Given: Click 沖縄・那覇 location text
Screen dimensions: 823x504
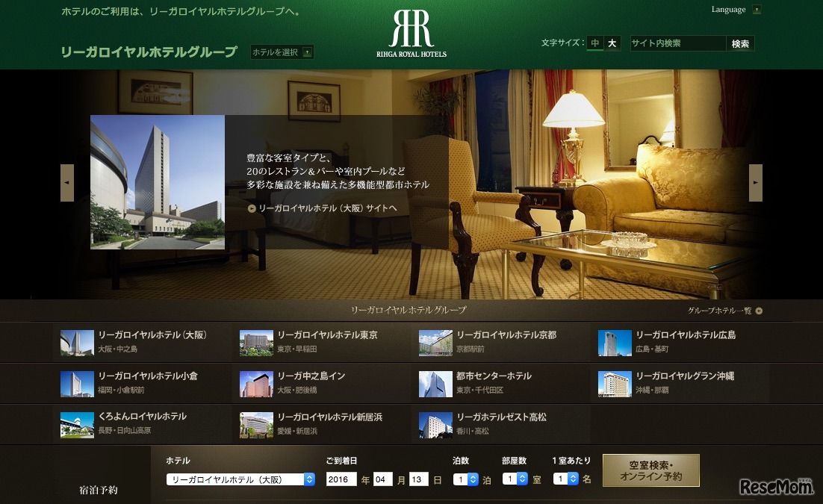Looking at the screenshot, I should point(652,390).
